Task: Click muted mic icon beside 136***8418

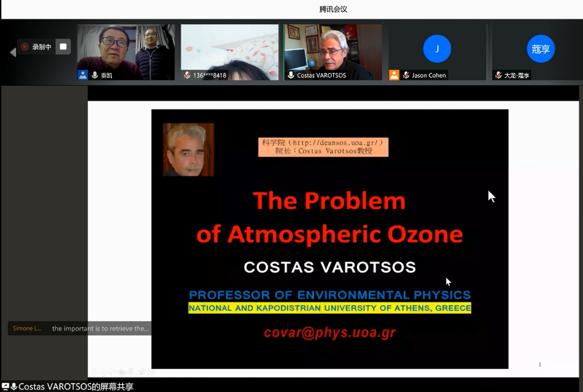Action: 187,75
